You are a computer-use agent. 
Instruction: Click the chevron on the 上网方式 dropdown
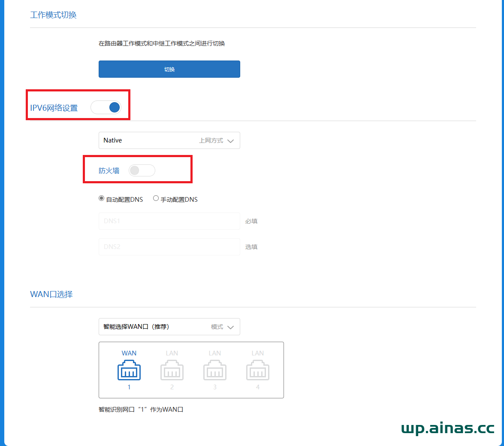[x=231, y=140]
